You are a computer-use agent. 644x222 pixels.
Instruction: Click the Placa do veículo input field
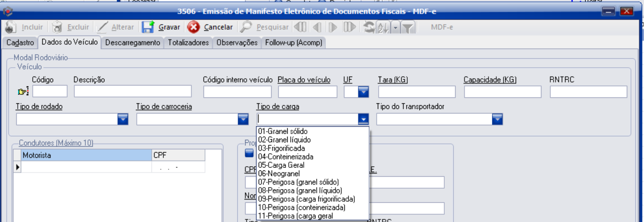click(306, 92)
